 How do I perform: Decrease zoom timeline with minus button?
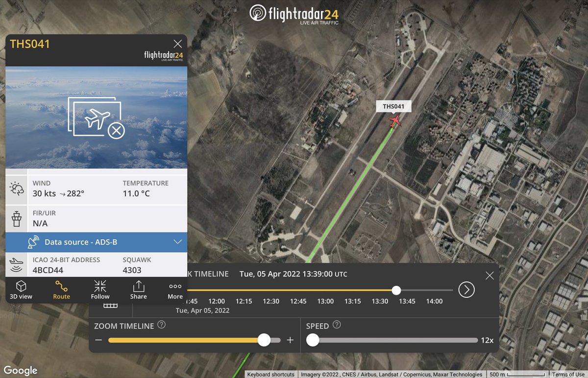click(x=98, y=340)
